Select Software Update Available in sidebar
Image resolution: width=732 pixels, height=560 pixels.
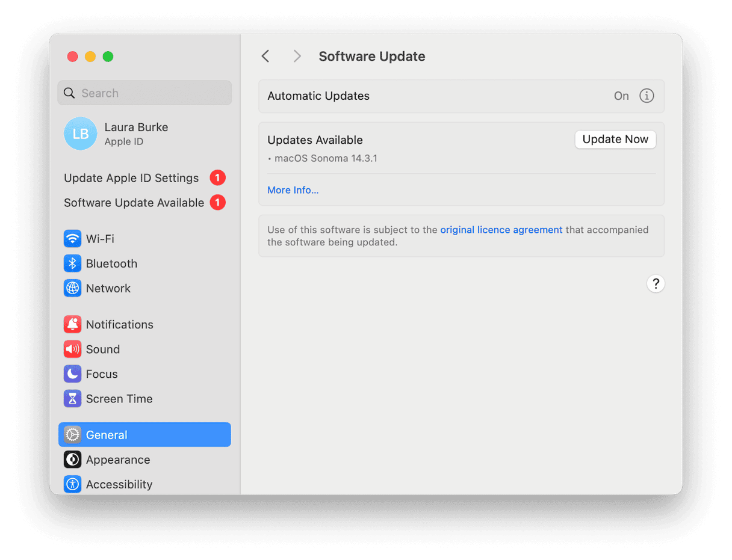click(x=133, y=203)
